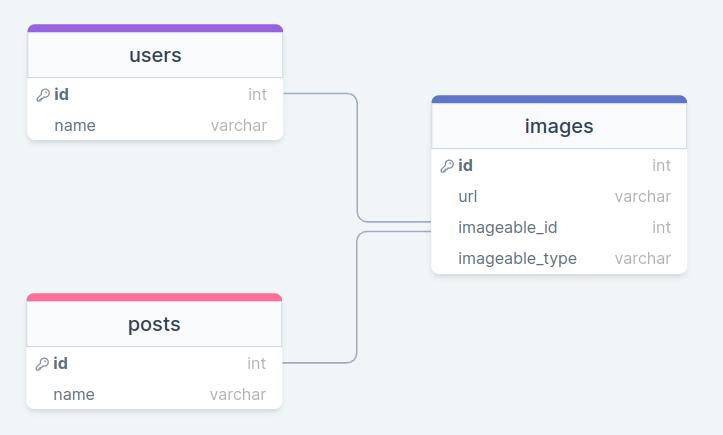The image size is (723, 435).
Task: Click the primary key icon in images table
Action: tap(447, 166)
